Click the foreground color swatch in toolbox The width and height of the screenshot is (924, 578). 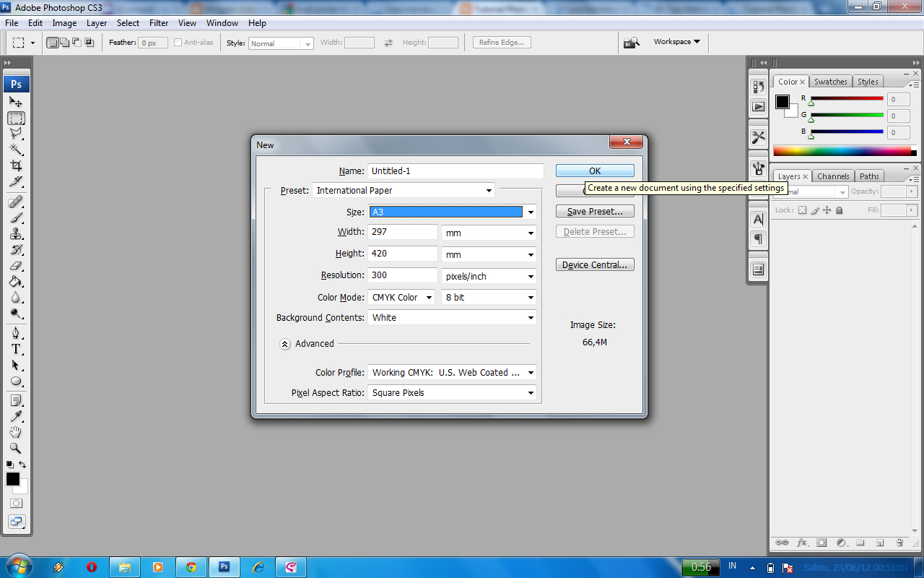pos(13,479)
